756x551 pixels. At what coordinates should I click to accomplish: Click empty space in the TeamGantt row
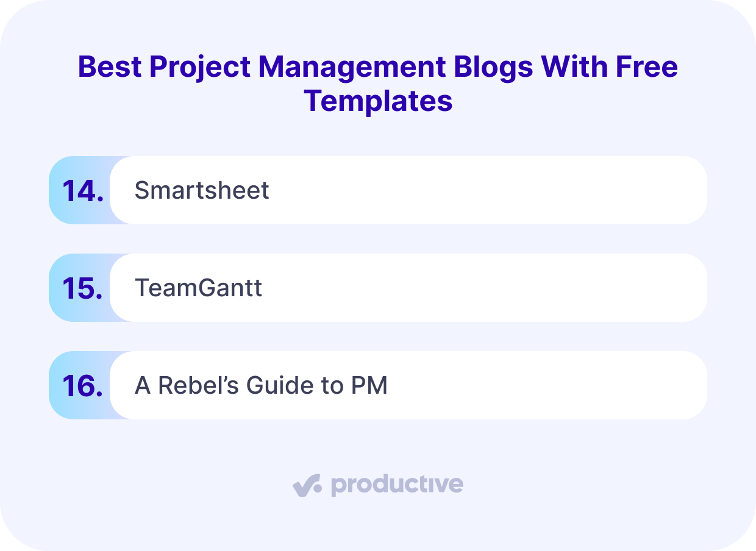pyautogui.click(x=488, y=288)
